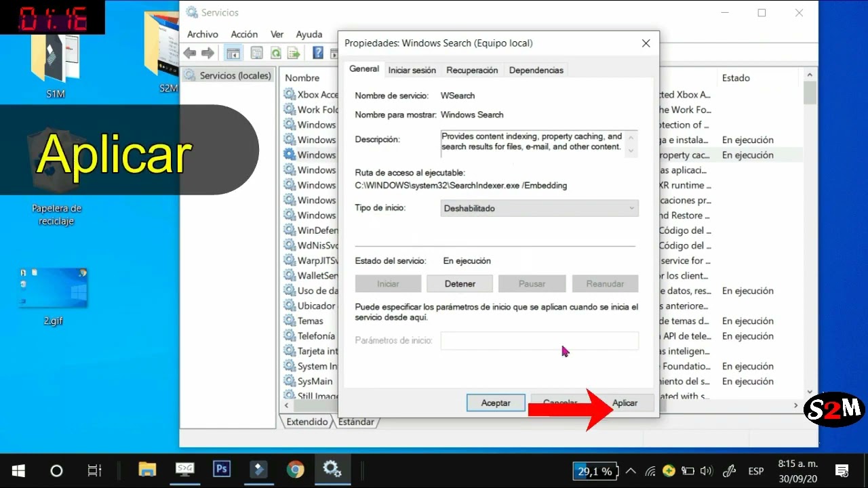The height and width of the screenshot is (488, 868).
Task: Open the blue Help question mark icon
Action: pos(317,53)
